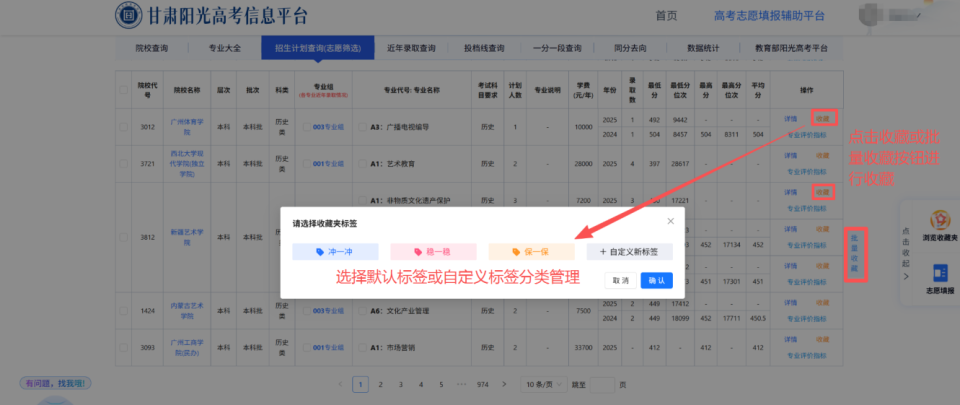Go to page 3 in pagination
The image size is (960, 405).
click(x=400, y=384)
